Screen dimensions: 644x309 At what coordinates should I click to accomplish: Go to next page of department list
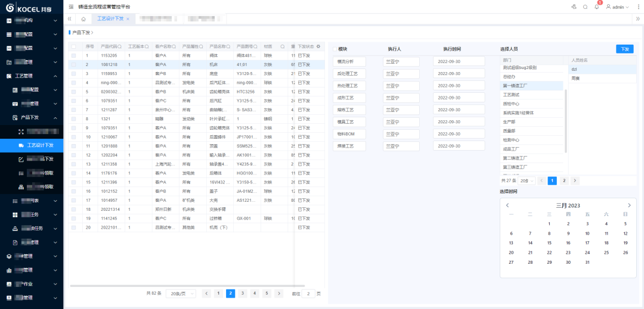575,180
